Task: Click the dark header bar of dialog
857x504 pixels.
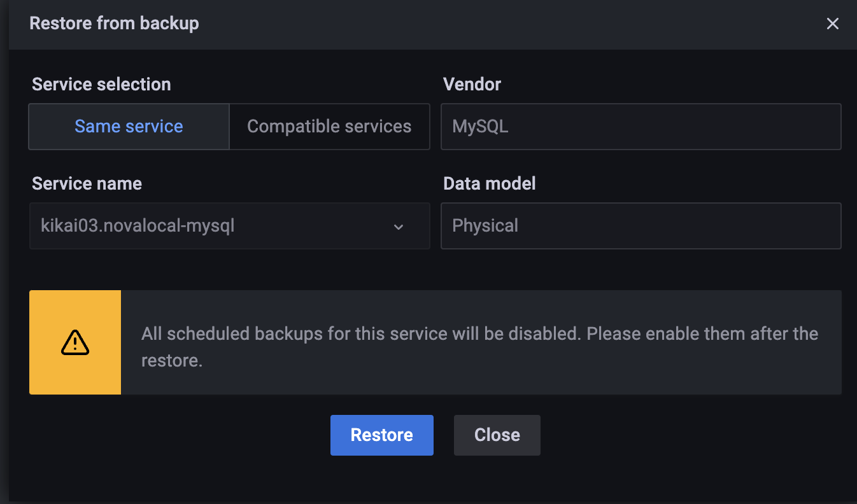Action: tap(433, 24)
